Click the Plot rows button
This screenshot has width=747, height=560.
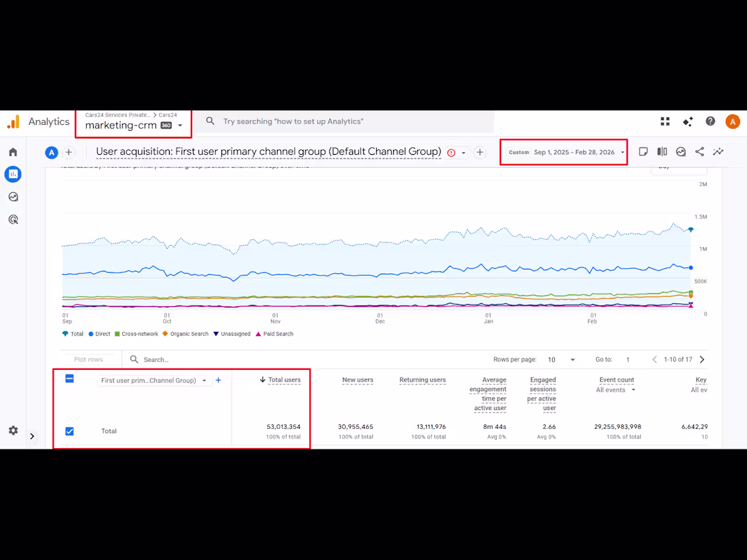[x=89, y=359]
